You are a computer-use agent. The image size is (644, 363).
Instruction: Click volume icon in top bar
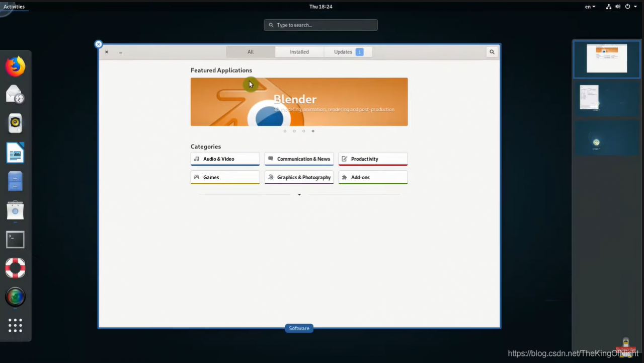coord(618,7)
